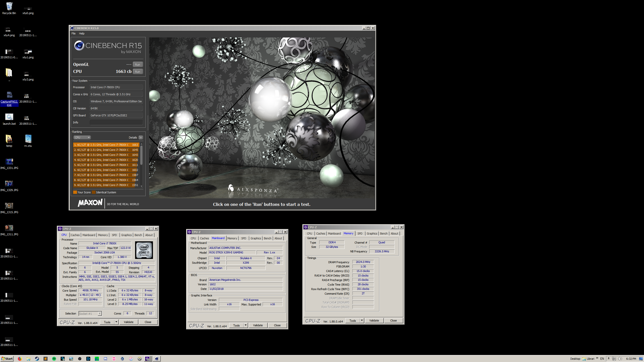Click the volume speaker tray icon
This screenshot has width=644, height=362.
point(620,359)
